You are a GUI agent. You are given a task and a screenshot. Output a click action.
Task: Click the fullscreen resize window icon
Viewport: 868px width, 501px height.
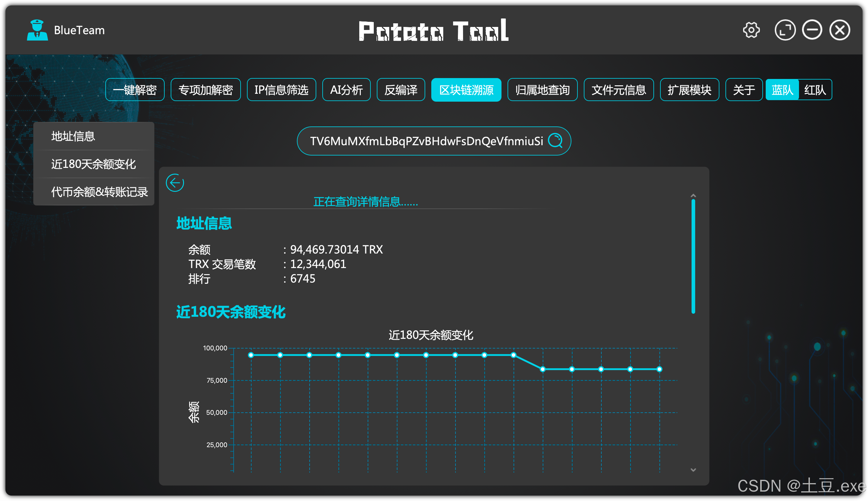coord(785,30)
